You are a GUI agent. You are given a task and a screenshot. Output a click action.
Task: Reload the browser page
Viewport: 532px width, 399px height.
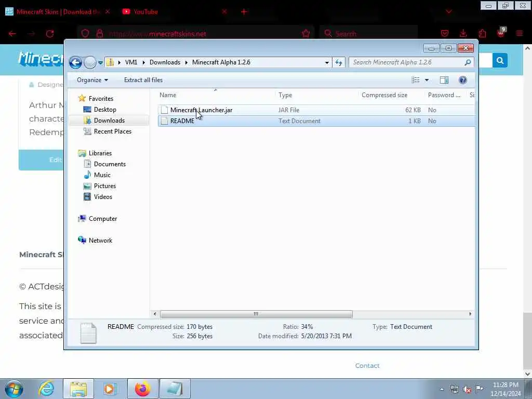(50, 34)
